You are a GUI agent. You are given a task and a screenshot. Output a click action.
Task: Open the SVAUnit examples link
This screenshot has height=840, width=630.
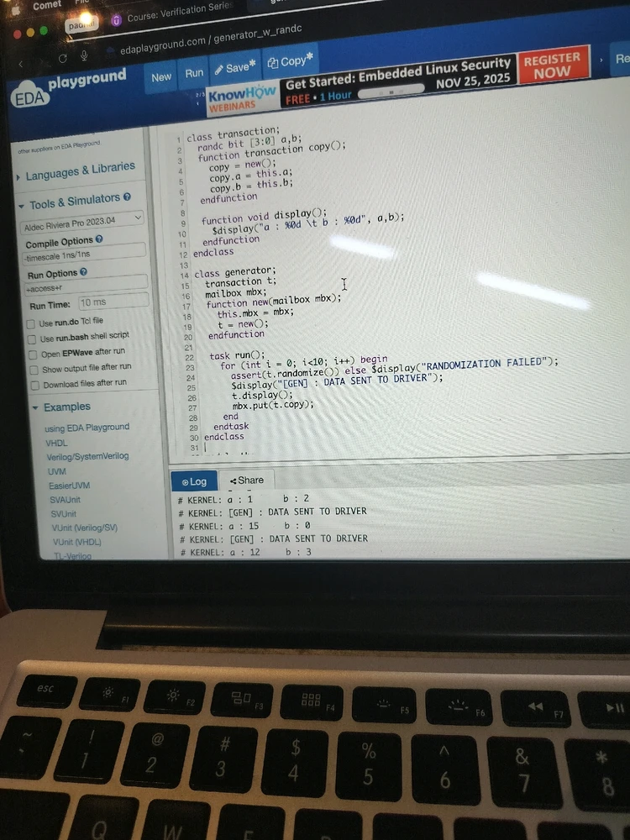65,499
